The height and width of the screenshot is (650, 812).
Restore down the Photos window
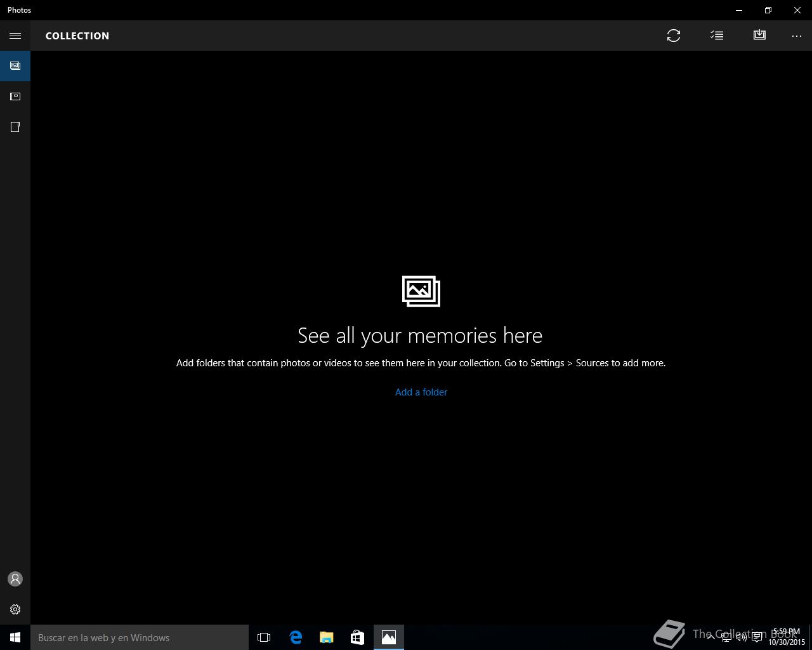pyautogui.click(x=768, y=10)
